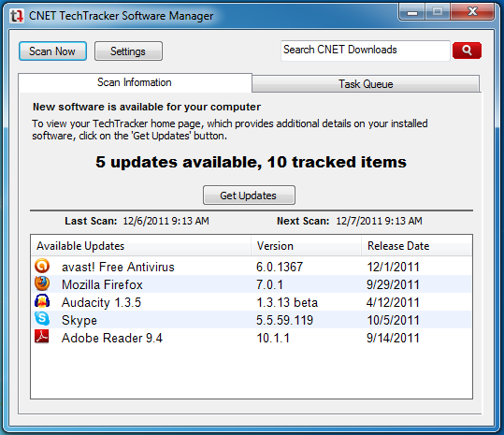The width and height of the screenshot is (504, 435).
Task: Focus the Search CNET Downloads field
Action: click(366, 51)
